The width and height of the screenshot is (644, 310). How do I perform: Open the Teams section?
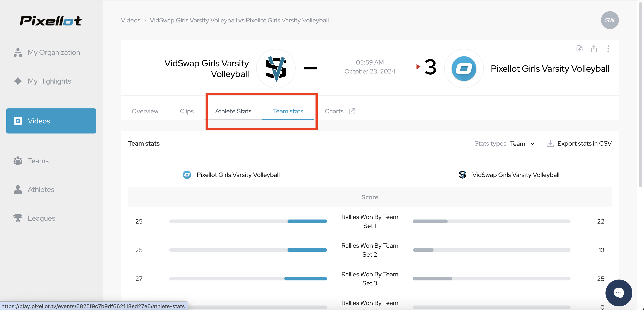(51, 161)
